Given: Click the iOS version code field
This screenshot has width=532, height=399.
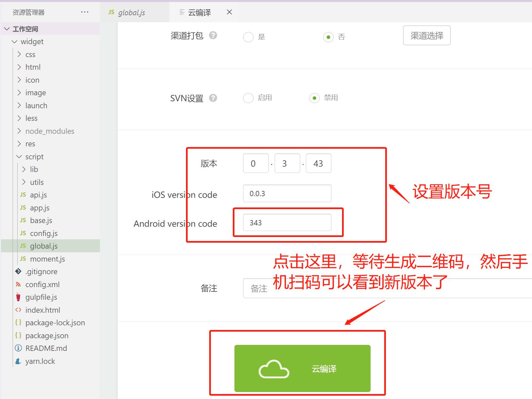Looking at the screenshot, I should (x=287, y=194).
